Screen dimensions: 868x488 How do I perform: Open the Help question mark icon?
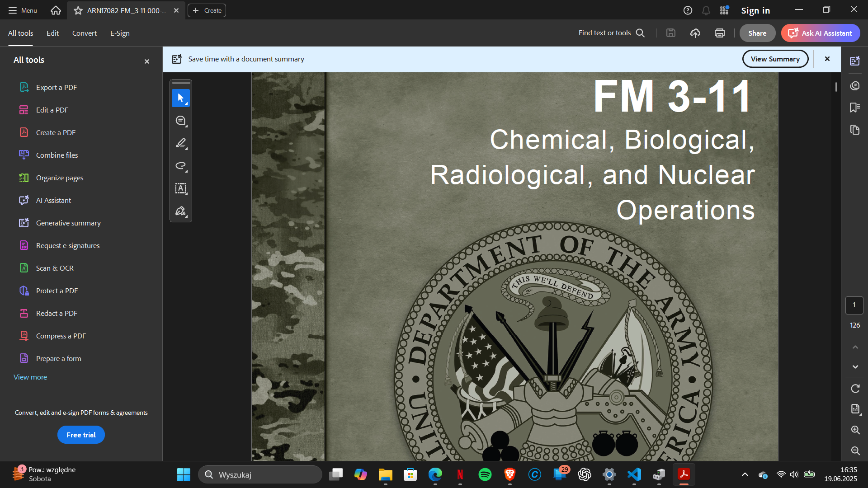point(688,10)
